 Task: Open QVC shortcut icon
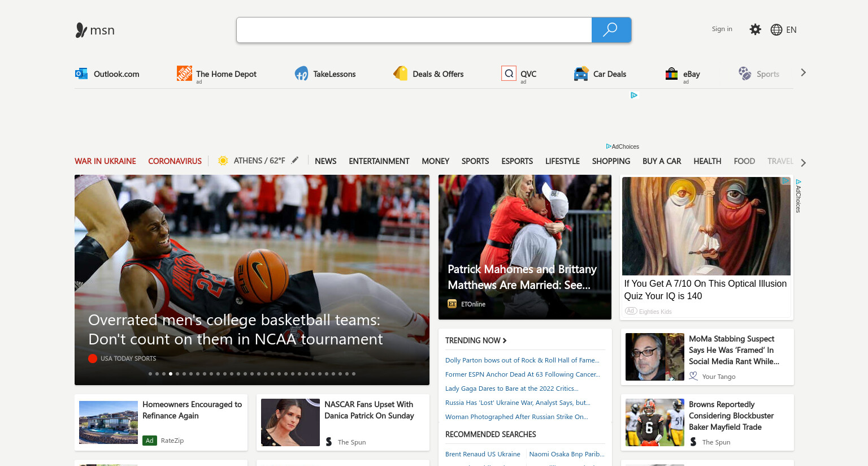[x=509, y=74]
